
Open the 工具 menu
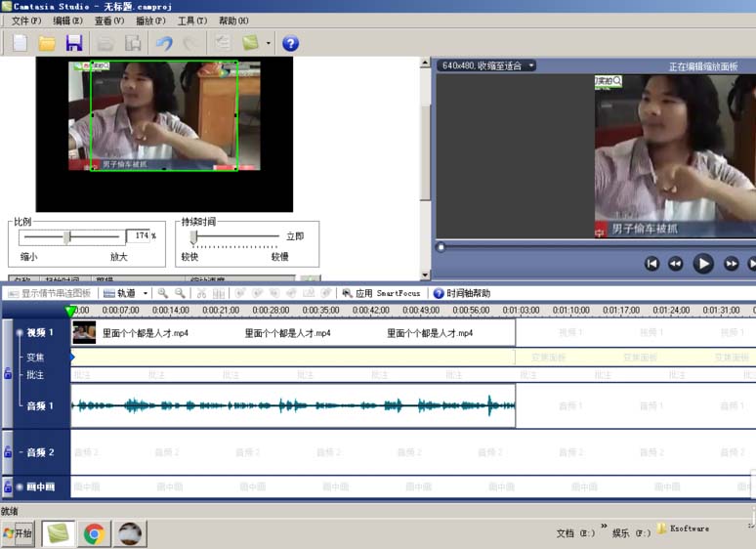[192, 21]
